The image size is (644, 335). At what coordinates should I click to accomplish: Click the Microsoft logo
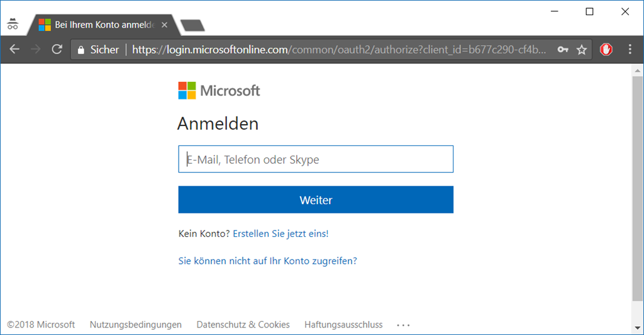[219, 91]
